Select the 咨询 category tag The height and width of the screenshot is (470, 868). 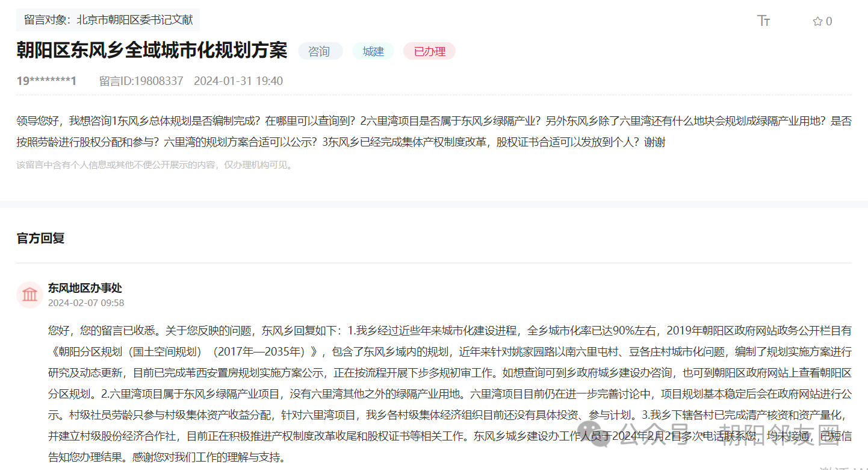point(320,52)
